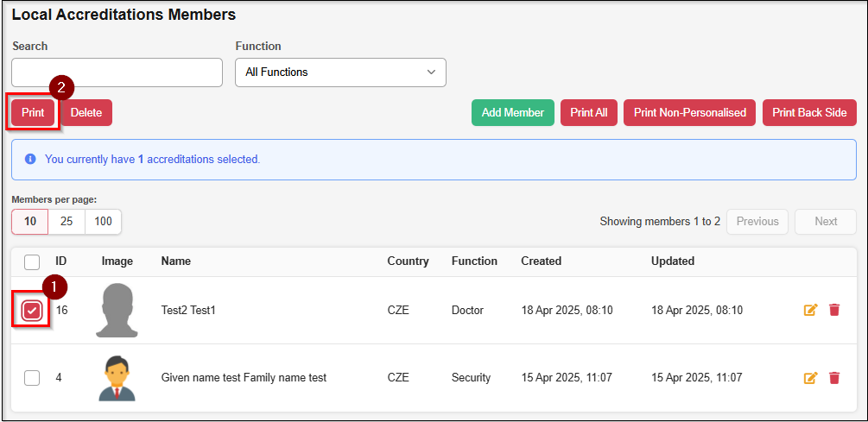Open the All Functions dropdown
The width and height of the screenshot is (868, 422).
point(340,72)
